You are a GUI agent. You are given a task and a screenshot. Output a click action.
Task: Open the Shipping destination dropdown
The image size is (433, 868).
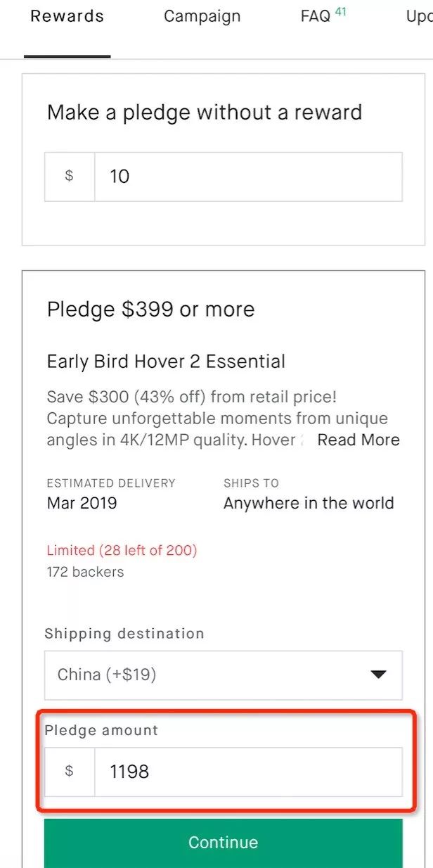tap(223, 675)
